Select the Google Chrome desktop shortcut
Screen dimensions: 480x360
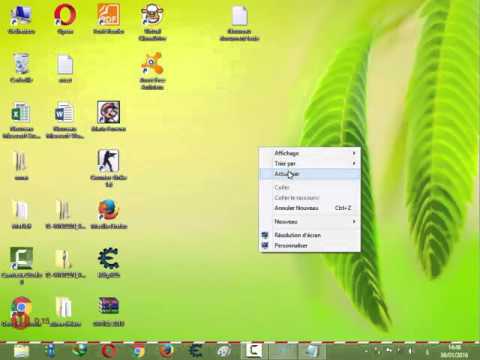click(21, 311)
